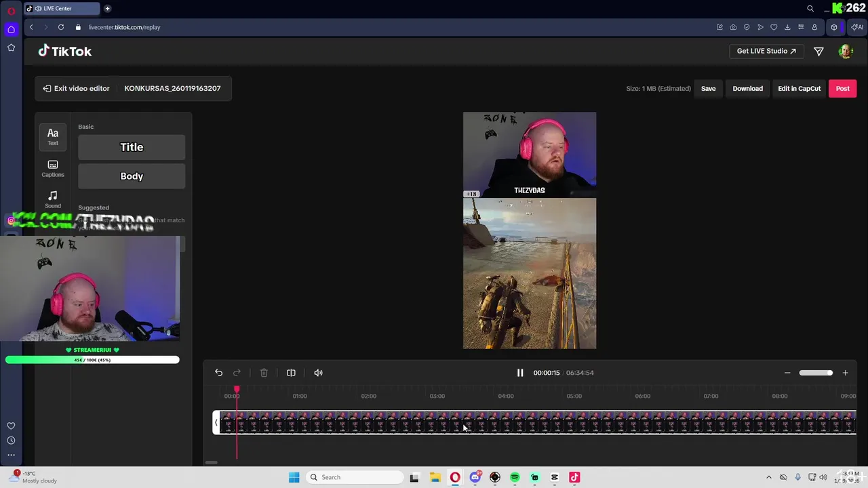Open the Windows Start menu
Viewport: 868px width, 488px height.
pyautogui.click(x=294, y=477)
